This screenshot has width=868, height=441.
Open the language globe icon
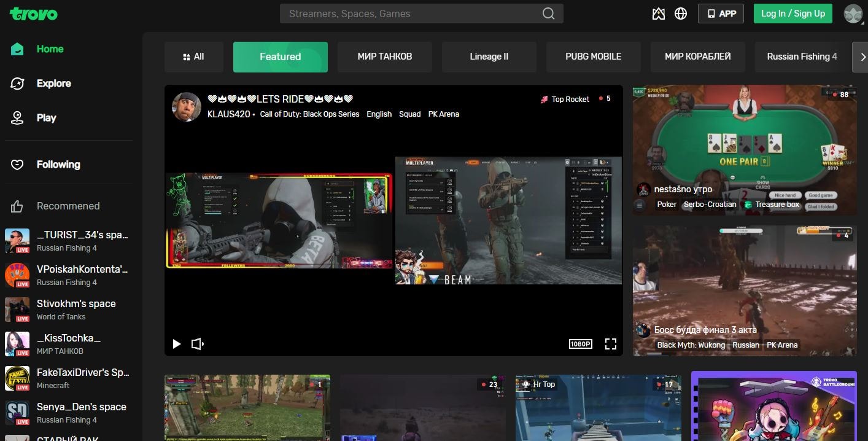click(681, 14)
